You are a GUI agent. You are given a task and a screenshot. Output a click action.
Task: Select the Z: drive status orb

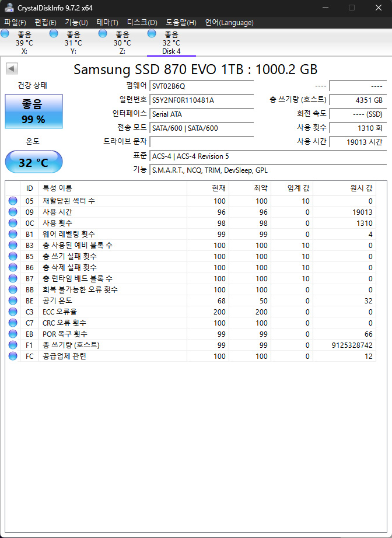pos(103,33)
